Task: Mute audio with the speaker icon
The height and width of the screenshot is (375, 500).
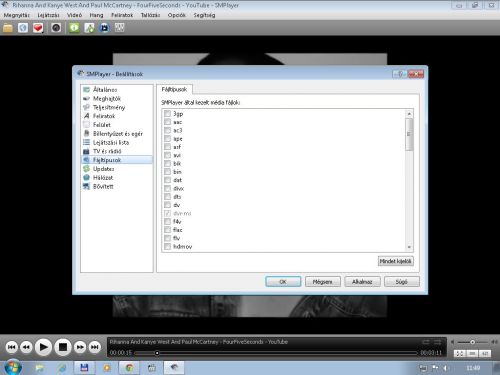Action: pos(452,342)
